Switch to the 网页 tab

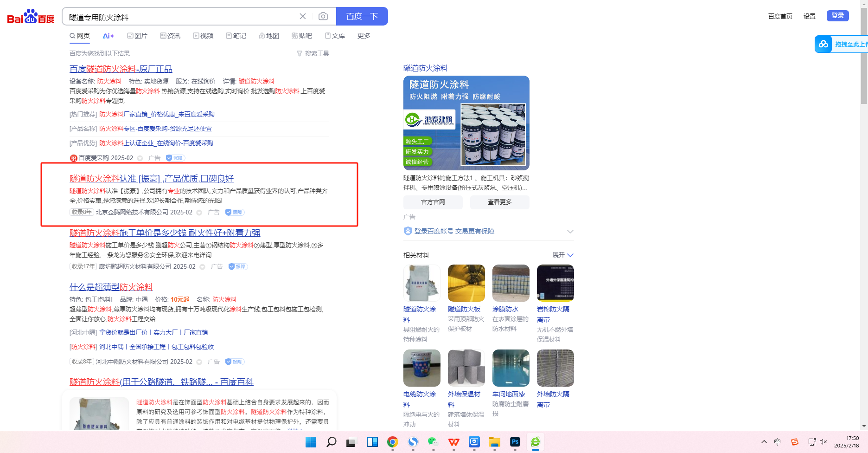click(x=80, y=36)
